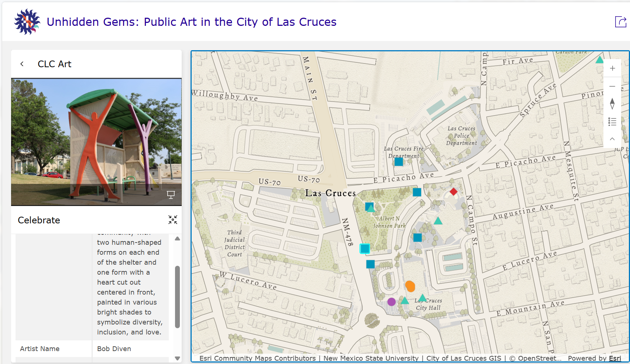Click the 'Las Cruces Police Department' map label
Screen dimensions: 630x364
(x=462, y=136)
